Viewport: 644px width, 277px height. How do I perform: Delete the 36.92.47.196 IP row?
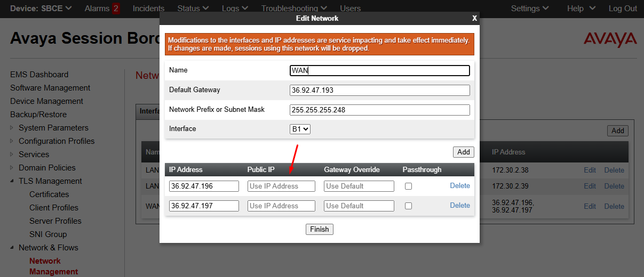[459, 186]
